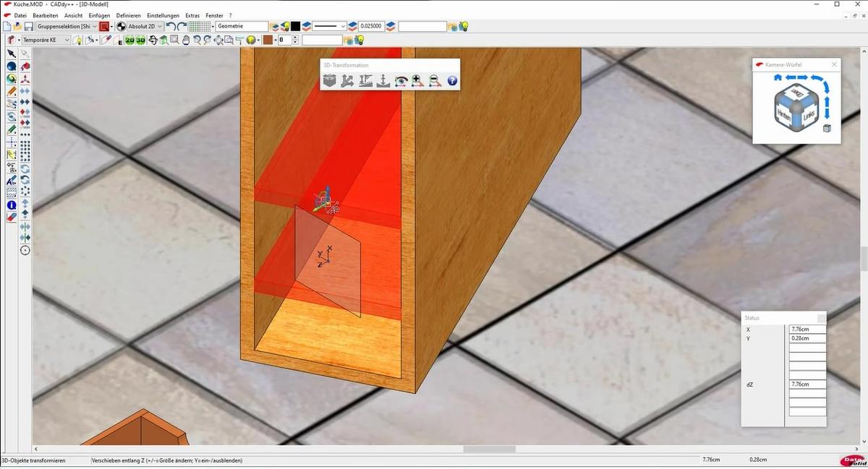This screenshot has height=469, width=868.
Task: Open the Definieren menu
Action: coord(128,15)
